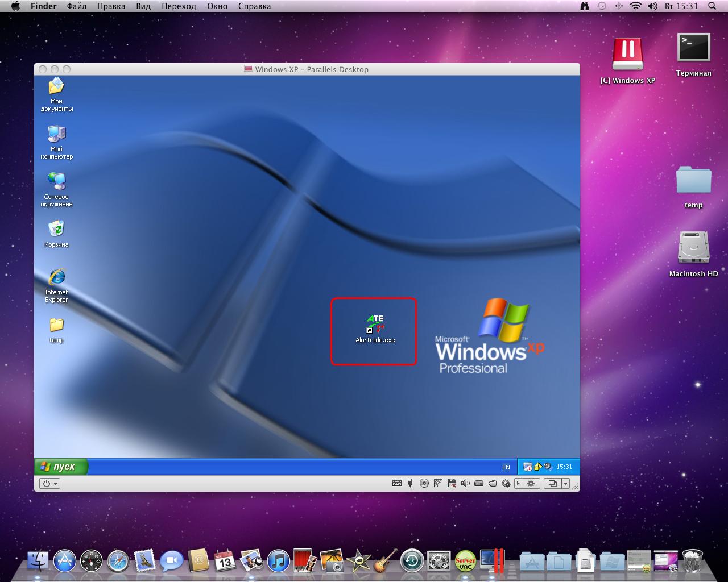Open the AlorTrade.exe shortcut icon
Screen dimensions: 728x582
click(375, 329)
